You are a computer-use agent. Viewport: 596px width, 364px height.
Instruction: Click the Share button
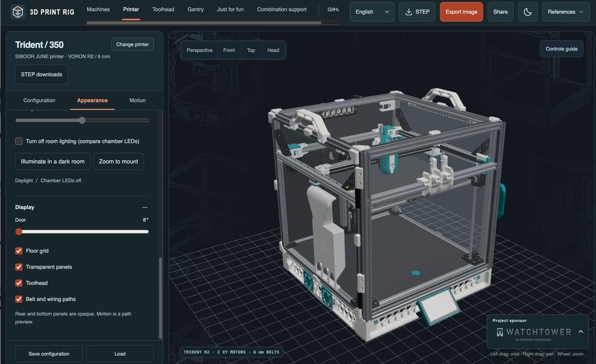[x=500, y=12]
